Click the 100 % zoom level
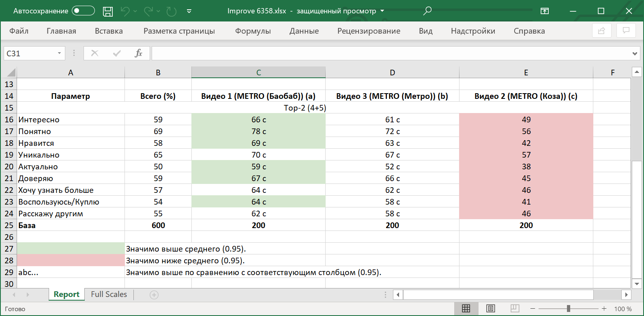Image resolution: width=644 pixels, height=316 pixels. tap(623, 309)
